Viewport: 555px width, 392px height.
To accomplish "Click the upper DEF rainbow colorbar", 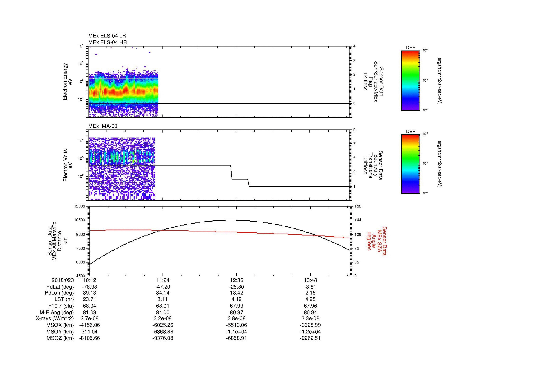I will [x=410, y=80].
